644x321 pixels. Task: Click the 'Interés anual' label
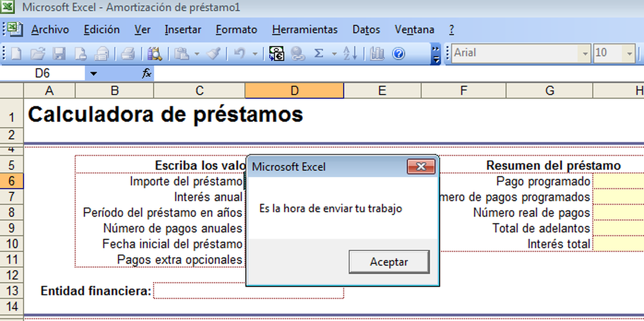pyautogui.click(x=208, y=197)
